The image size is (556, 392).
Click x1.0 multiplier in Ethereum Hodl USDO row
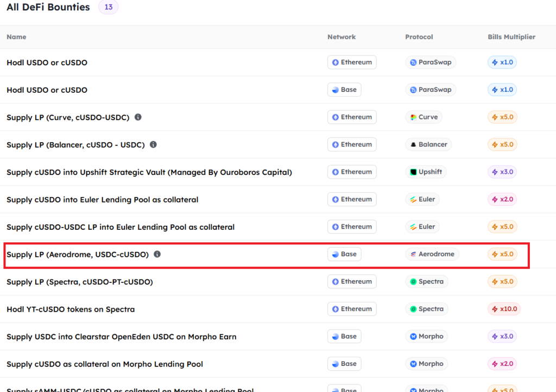click(502, 62)
